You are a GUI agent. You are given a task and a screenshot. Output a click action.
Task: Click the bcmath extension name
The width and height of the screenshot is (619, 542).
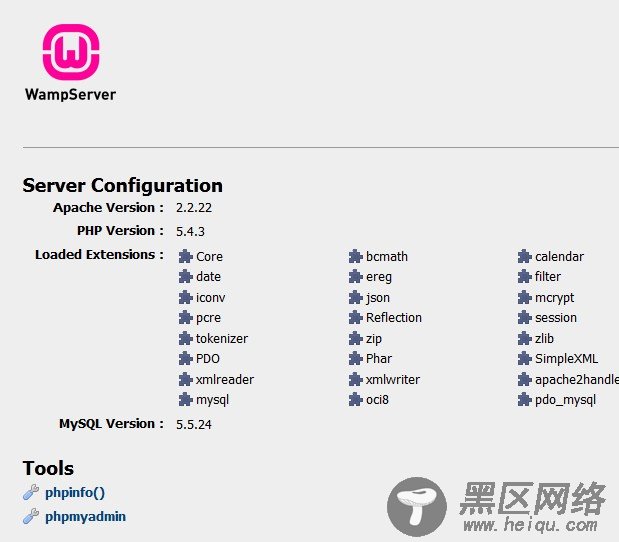pos(387,257)
